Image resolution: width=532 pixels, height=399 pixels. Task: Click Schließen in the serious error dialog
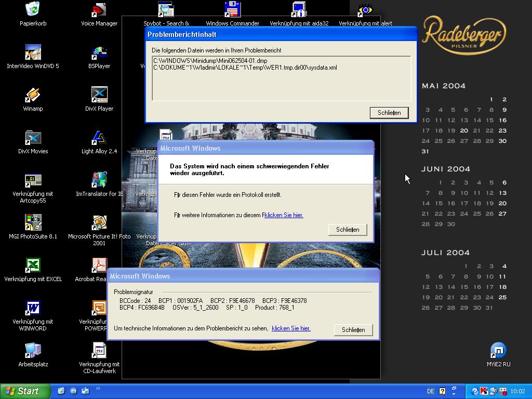coord(348,230)
